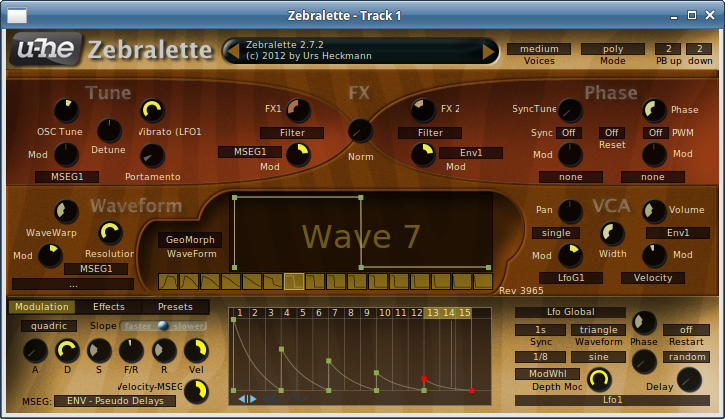Click the Tune Mod MSEG1 source selector
725x419 pixels.
pos(67,177)
